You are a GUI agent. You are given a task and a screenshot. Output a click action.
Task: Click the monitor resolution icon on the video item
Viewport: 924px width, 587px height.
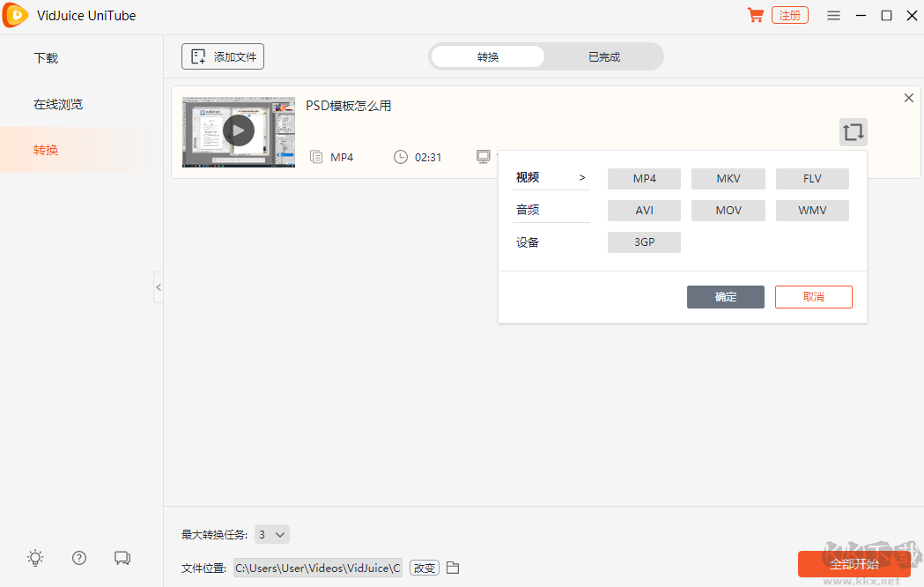click(x=484, y=156)
